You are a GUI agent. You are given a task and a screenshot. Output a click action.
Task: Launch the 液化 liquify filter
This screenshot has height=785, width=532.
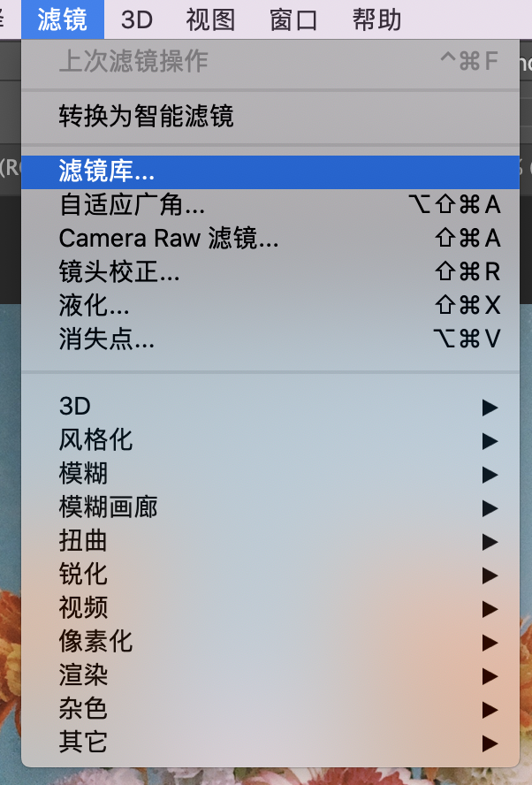tap(95, 306)
